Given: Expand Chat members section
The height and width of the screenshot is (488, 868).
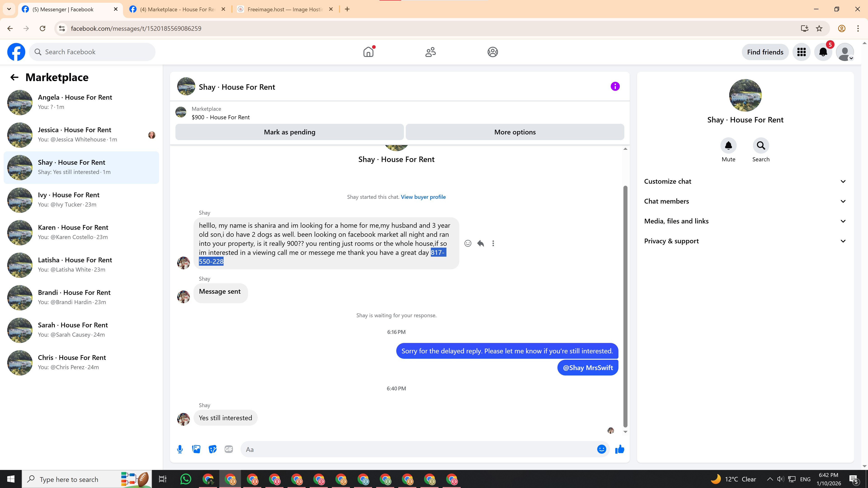Looking at the screenshot, I should point(745,201).
